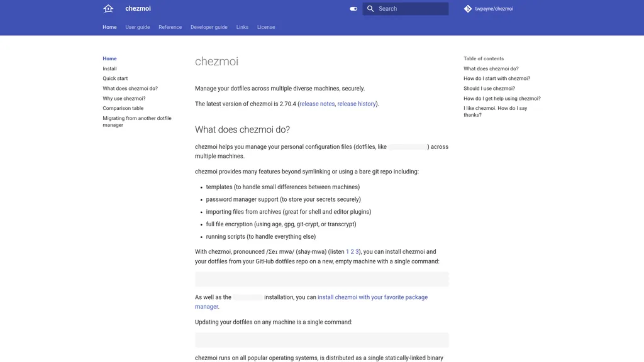Open 'Why use chezmoi?' sidebar page
644x362 pixels.
(124, 99)
